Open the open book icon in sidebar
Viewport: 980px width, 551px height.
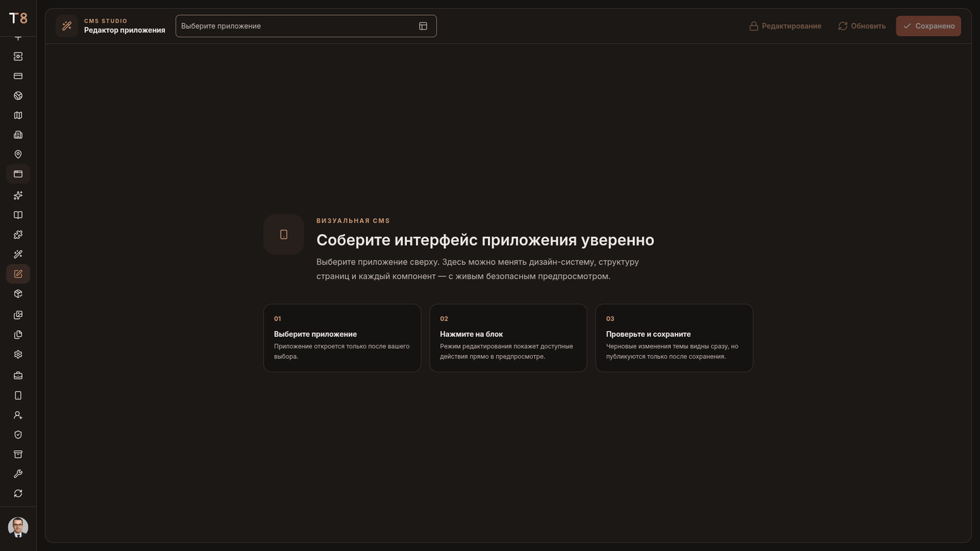point(18,215)
